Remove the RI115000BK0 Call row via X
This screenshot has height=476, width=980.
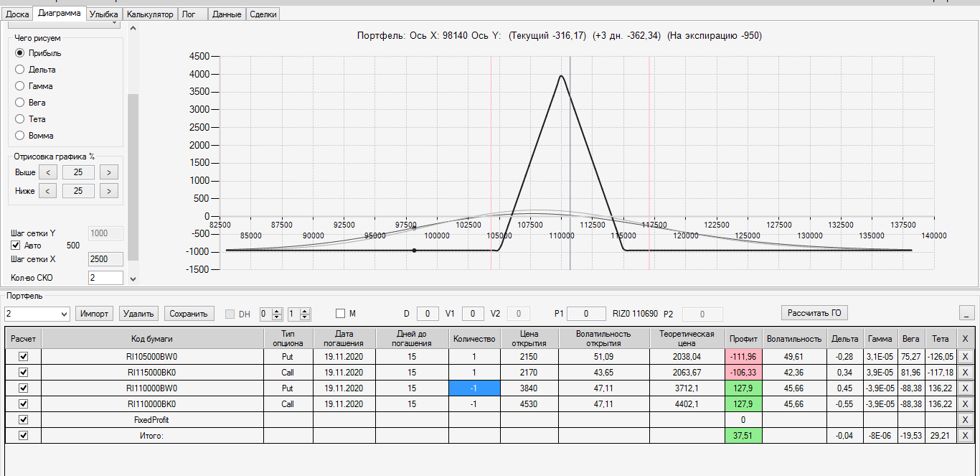(x=965, y=373)
